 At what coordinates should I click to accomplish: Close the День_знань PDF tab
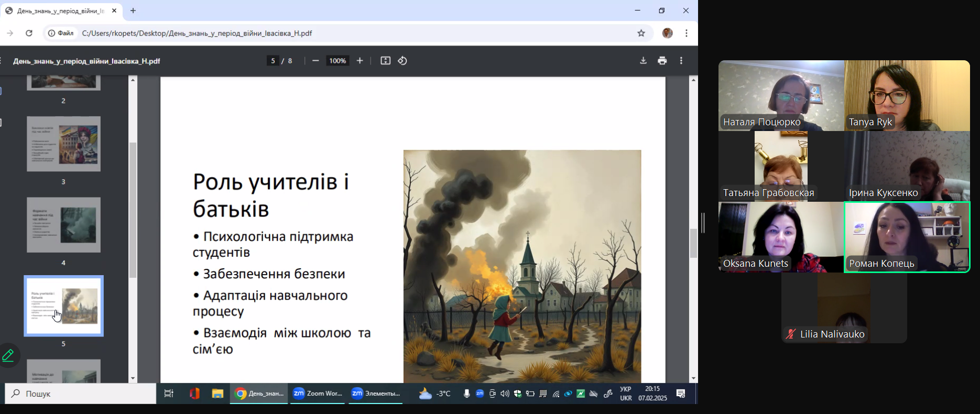114,10
